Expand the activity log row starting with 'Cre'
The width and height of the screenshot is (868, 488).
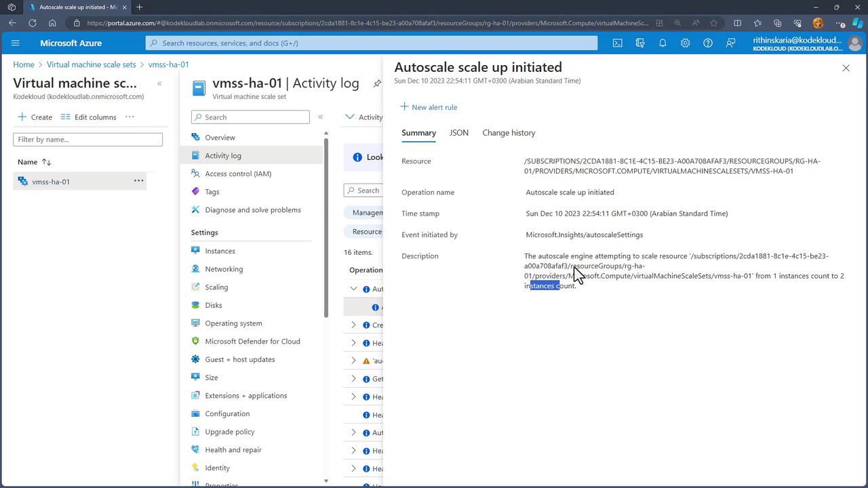tap(353, 325)
